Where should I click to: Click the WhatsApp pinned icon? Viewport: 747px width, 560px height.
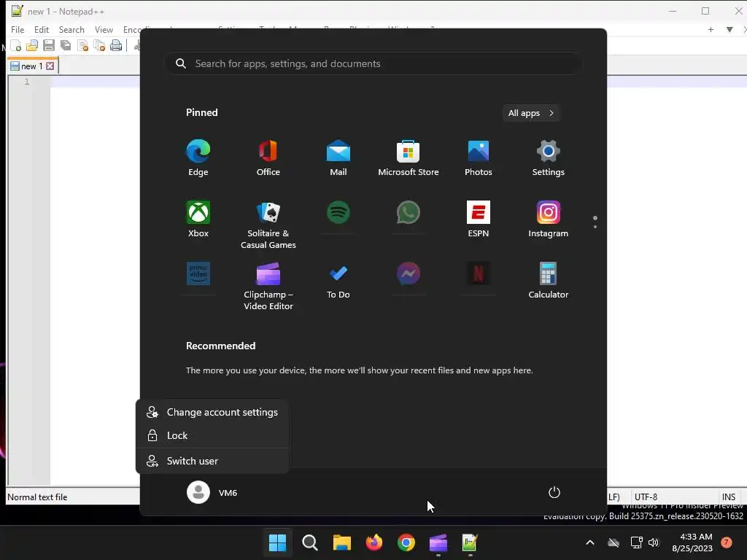(409, 212)
